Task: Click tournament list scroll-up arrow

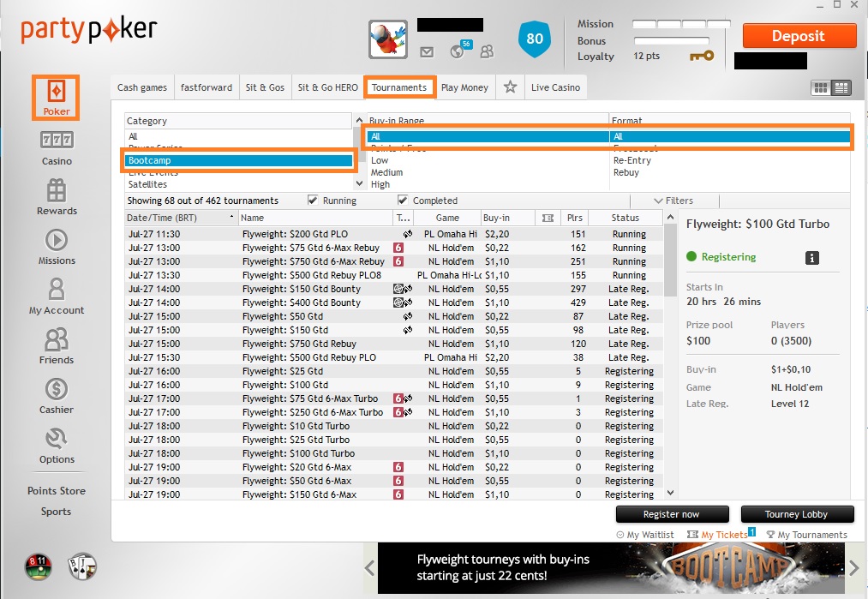Action: [670, 217]
